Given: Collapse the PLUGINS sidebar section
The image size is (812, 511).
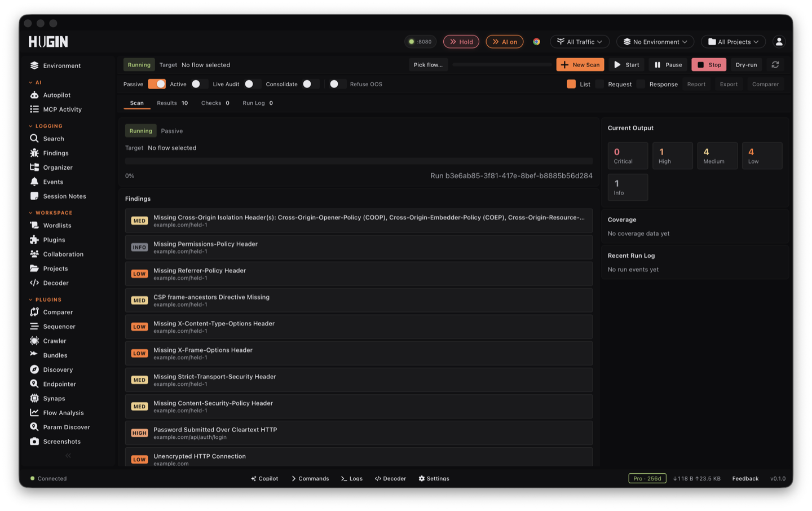Looking at the screenshot, I should coord(45,300).
